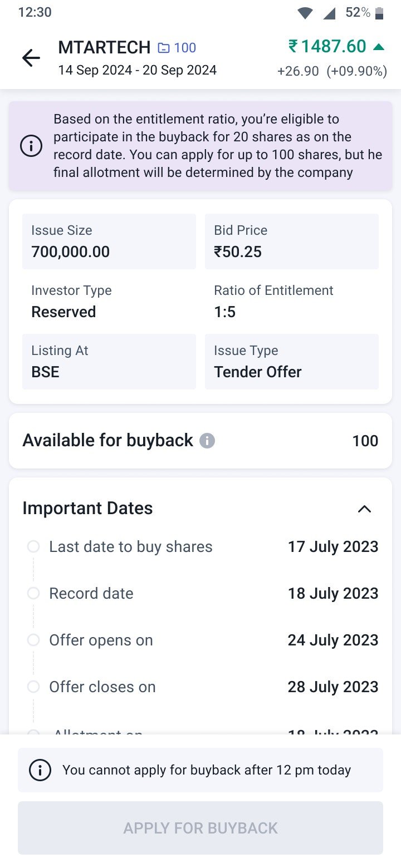This screenshot has height=868, width=401.
Task: Select the 'Last date to buy shares' marker
Action: coord(33,546)
